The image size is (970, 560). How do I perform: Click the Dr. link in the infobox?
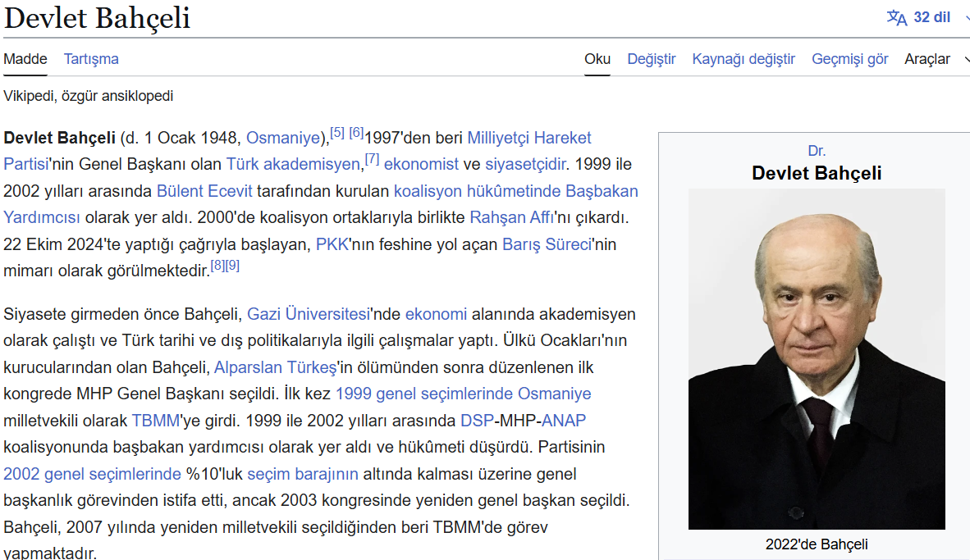[817, 151]
